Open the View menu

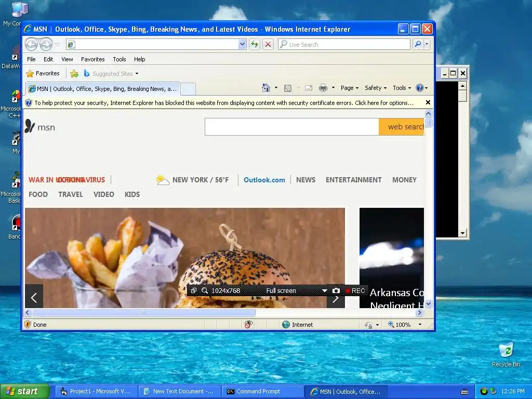click(67, 59)
